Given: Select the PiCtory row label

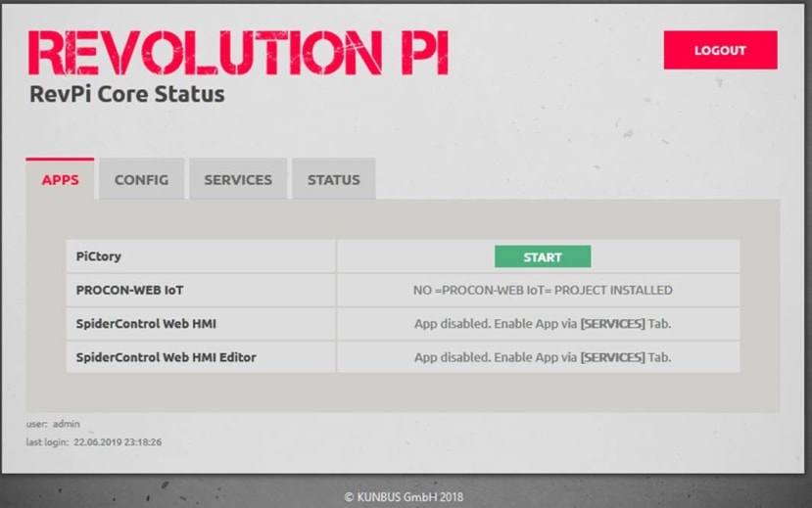Looking at the screenshot, I should 98,256.
